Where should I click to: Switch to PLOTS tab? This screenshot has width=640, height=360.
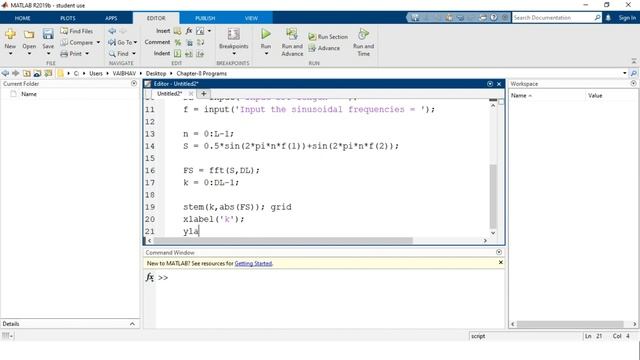point(68,18)
